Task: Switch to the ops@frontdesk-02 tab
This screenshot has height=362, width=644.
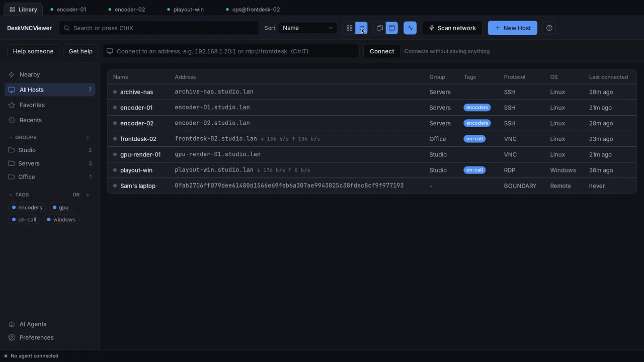Action: [253, 10]
